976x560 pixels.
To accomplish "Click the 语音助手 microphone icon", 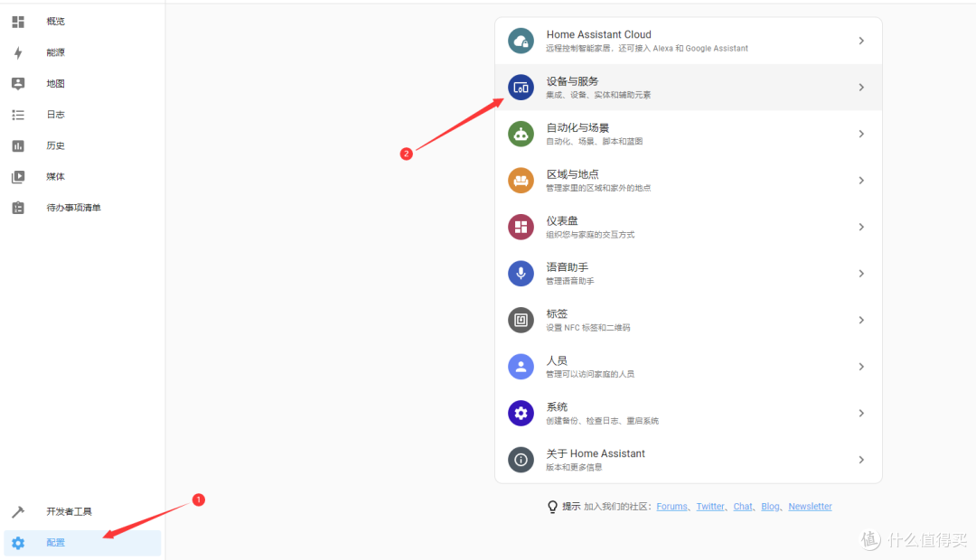I will [x=521, y=274].
